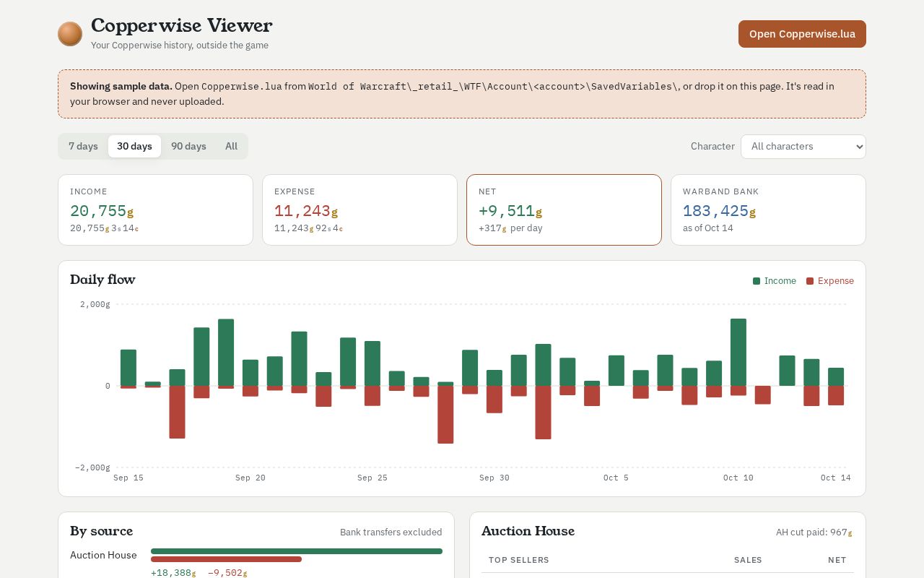Image resolution: width=924 pixels, height=578 pixels.
Task: Click the green Auction House income bar
Action: point(297,551)
